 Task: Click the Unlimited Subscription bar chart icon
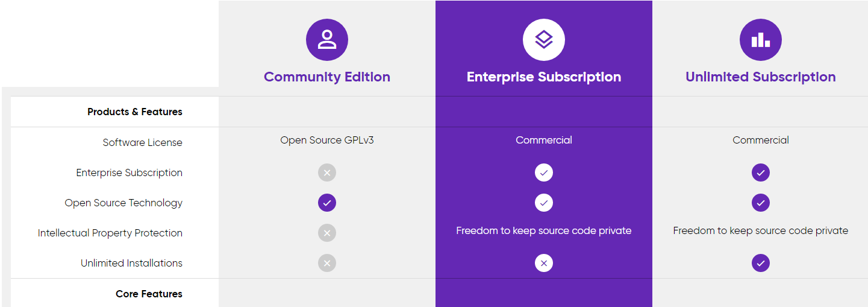(x=761, y=40)
